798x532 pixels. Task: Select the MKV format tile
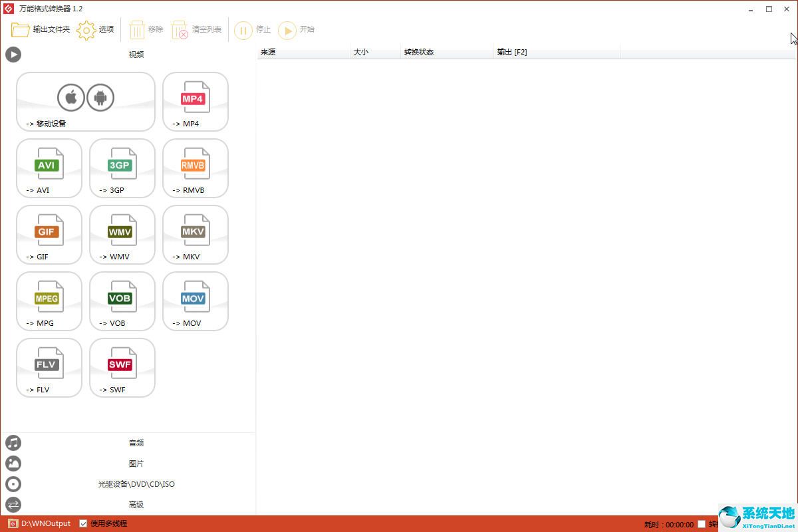[x=196, y=235]
